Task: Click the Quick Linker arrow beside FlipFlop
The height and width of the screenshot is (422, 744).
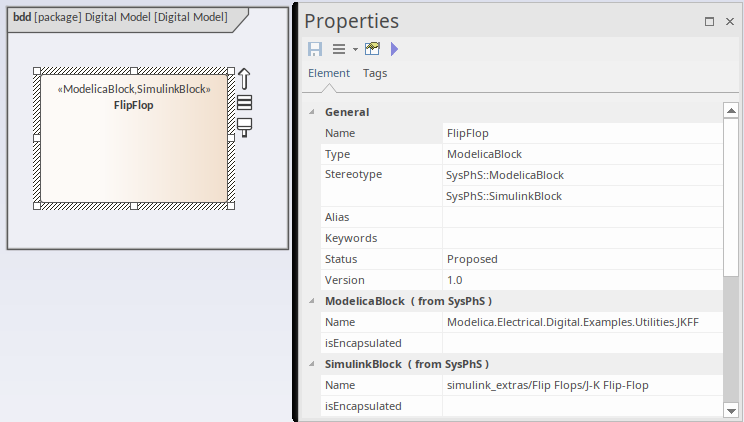Action: click(x=244, y=80)
